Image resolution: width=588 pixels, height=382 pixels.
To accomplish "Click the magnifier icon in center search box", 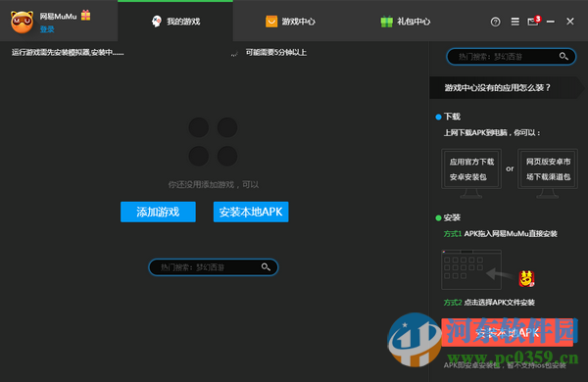I will (266, 267).
